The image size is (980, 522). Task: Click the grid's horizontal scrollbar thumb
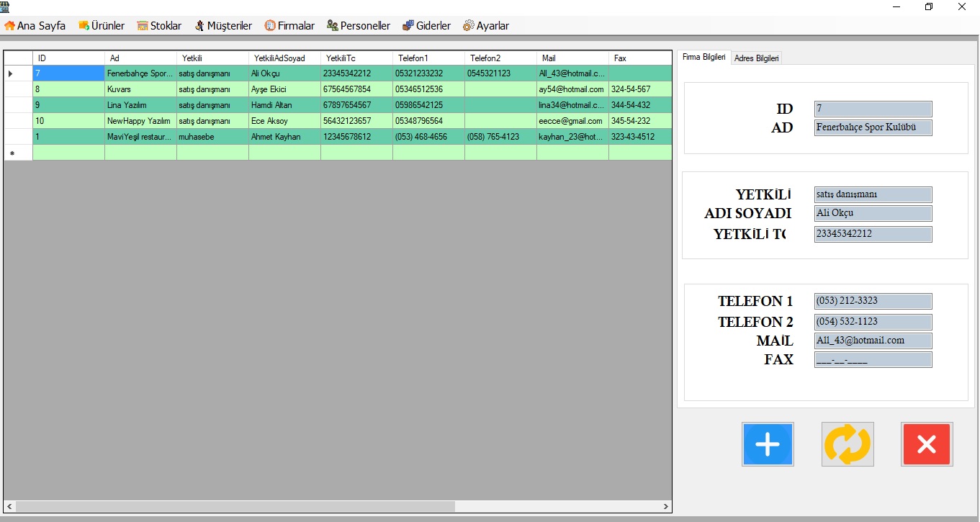tap(235, 507)
